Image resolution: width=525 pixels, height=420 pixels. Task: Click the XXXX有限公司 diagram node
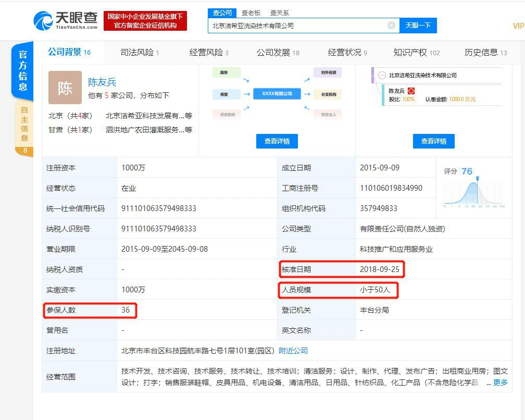pos(277,94)
